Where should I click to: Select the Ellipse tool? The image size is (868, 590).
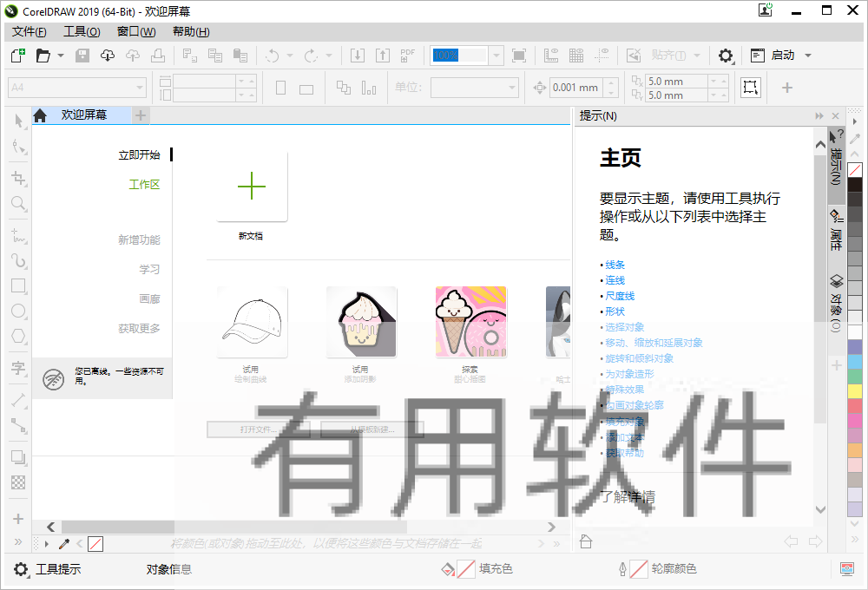[x=18, y=311]
